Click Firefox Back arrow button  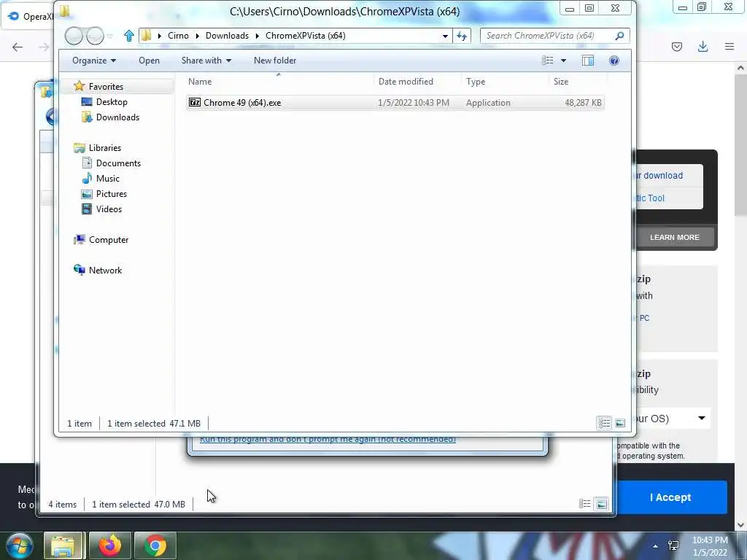tap(18, 47)
